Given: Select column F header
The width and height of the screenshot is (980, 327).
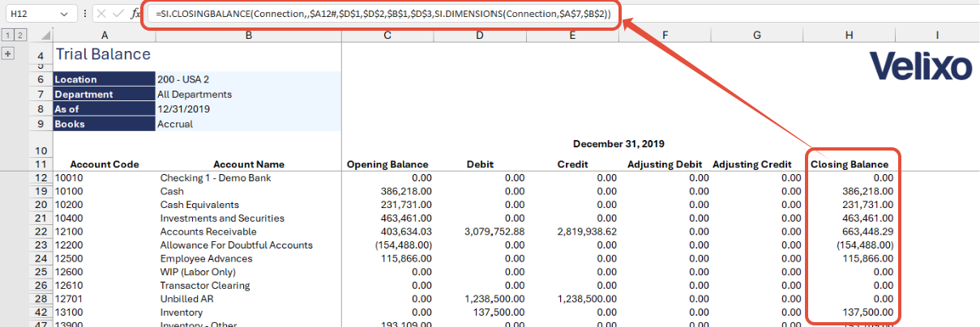Looking at the screenshot, I should click(665, 36).
